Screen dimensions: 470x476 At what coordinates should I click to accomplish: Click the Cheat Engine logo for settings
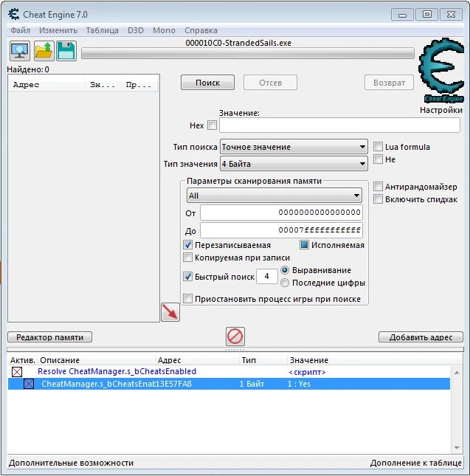click(441, 70)
